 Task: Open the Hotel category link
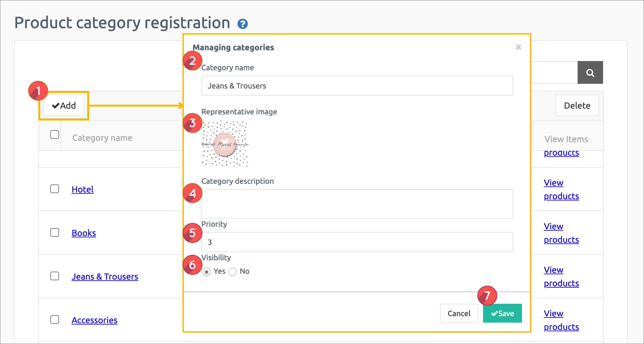[83, 189]
